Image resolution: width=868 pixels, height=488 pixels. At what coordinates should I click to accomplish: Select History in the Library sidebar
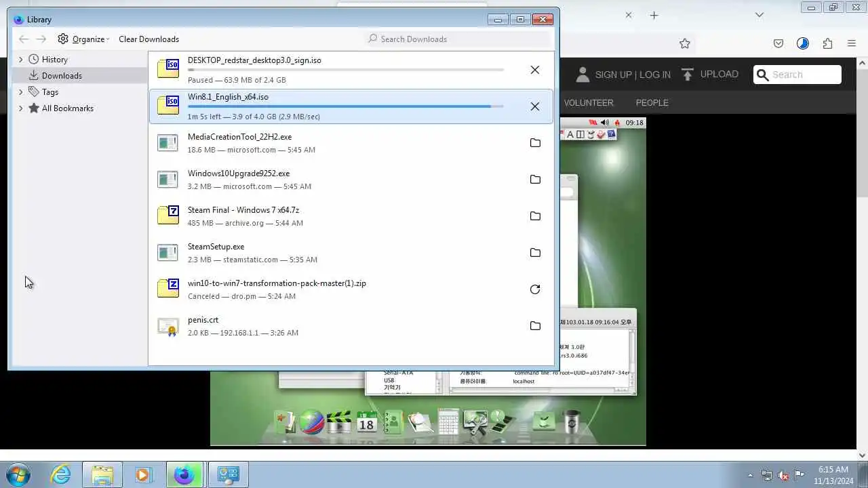tap(54, 60)
